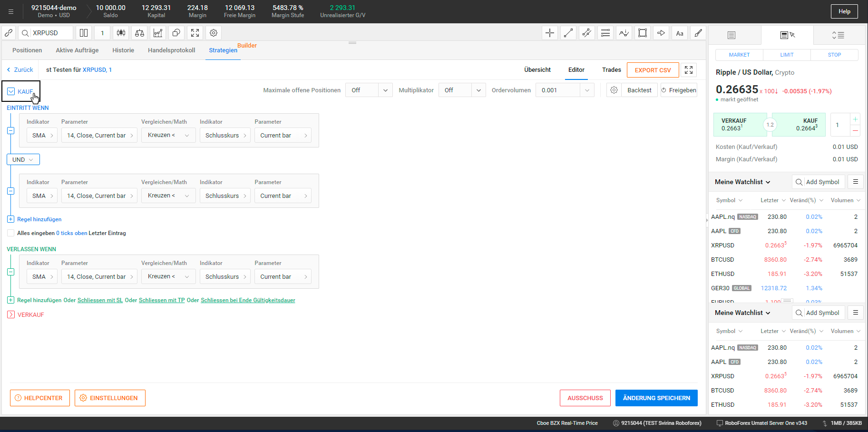868x432 pixels.
Task: Select the trend line drawing tool
Action: (x=568, y=33)
